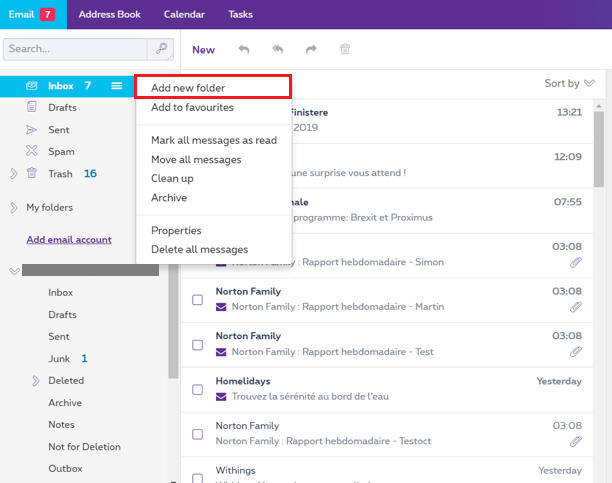
Task: Click the Forward arrow icon in toolbar
Action: pos(311,49)
